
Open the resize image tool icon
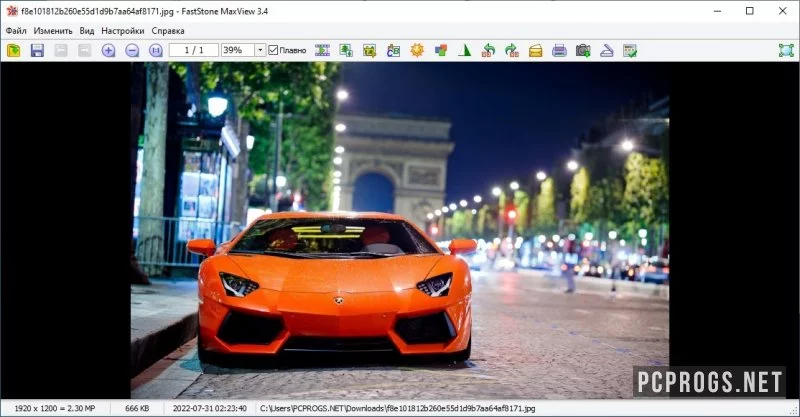click(346, 50)
